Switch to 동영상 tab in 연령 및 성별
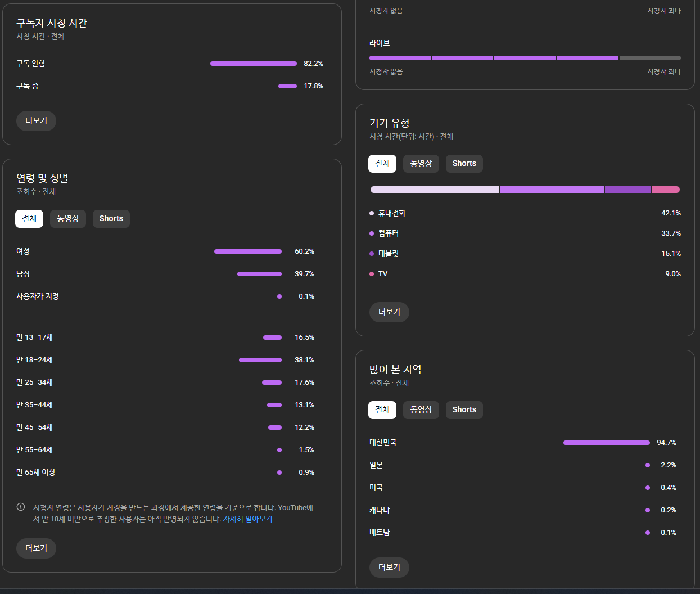 [68, 219]
